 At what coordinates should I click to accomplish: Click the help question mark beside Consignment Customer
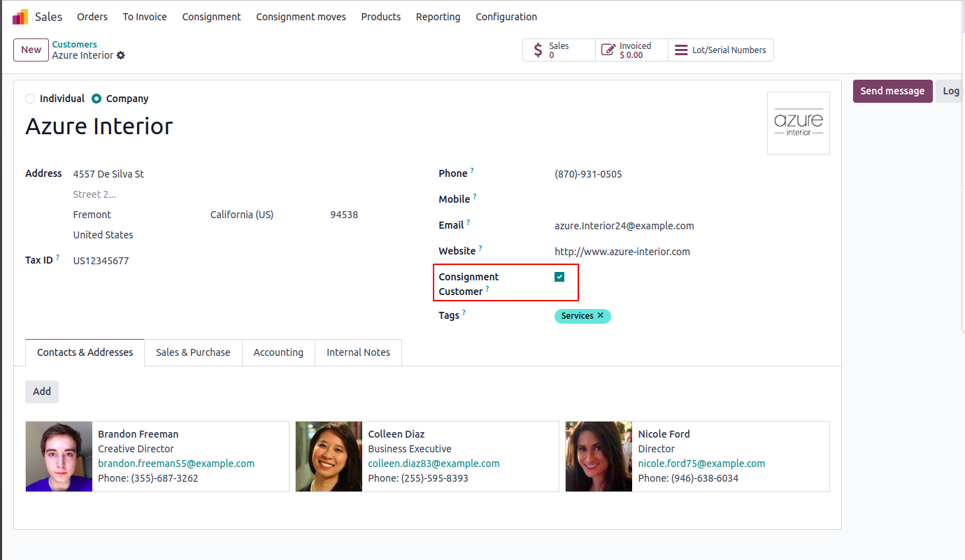point(487,289)
